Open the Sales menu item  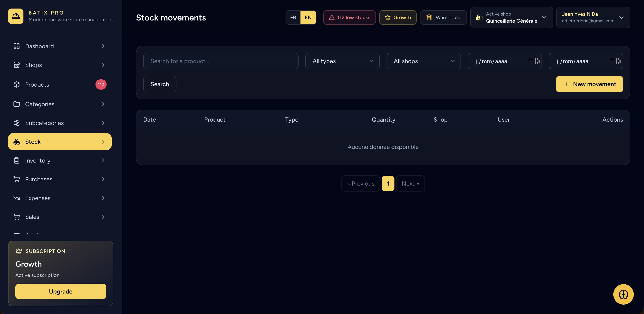pyautogui.click(x=60, y=217)
